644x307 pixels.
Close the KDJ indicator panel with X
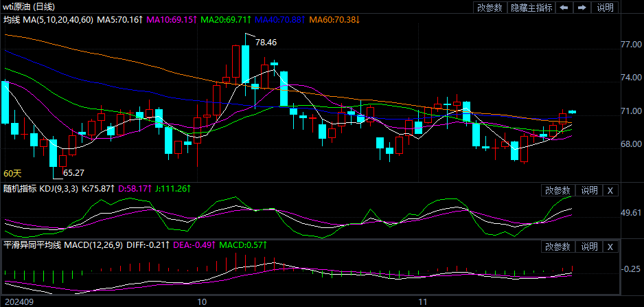coord(610,190)
